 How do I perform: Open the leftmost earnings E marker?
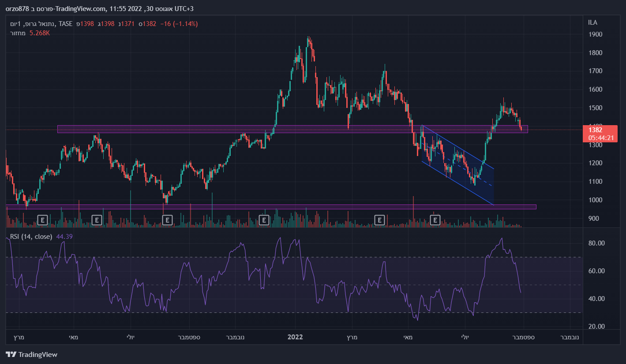43,219
